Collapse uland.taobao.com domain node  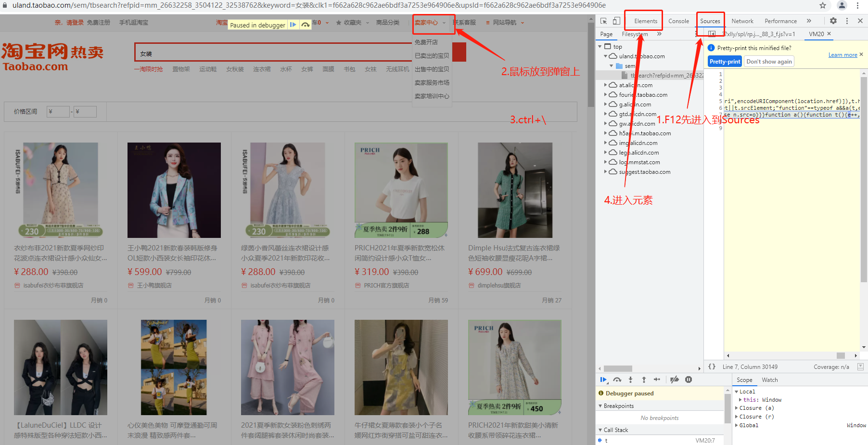point(606,56)
